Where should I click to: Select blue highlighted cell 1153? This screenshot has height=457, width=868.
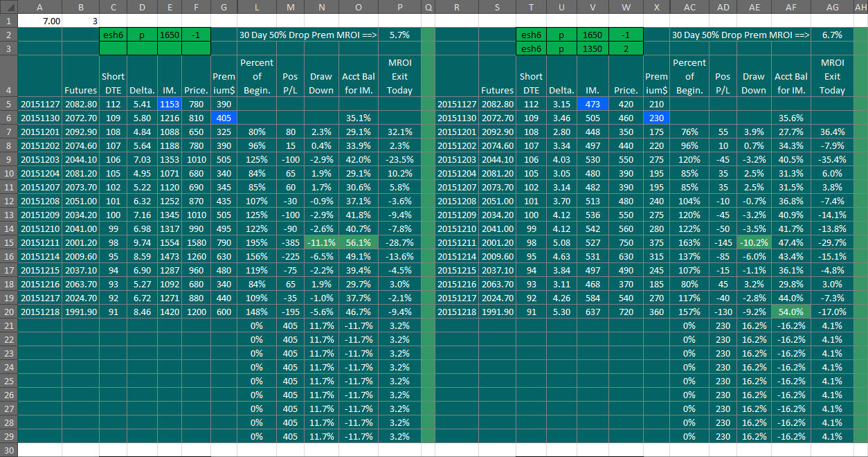[x=170, y=104]
